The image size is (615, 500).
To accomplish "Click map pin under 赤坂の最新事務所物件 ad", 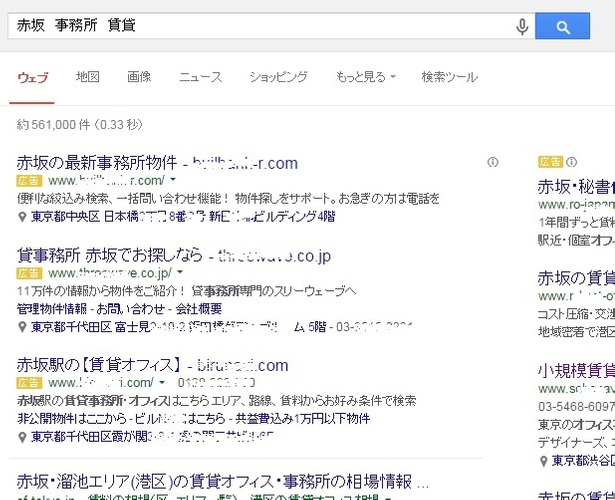I will 22,216.
